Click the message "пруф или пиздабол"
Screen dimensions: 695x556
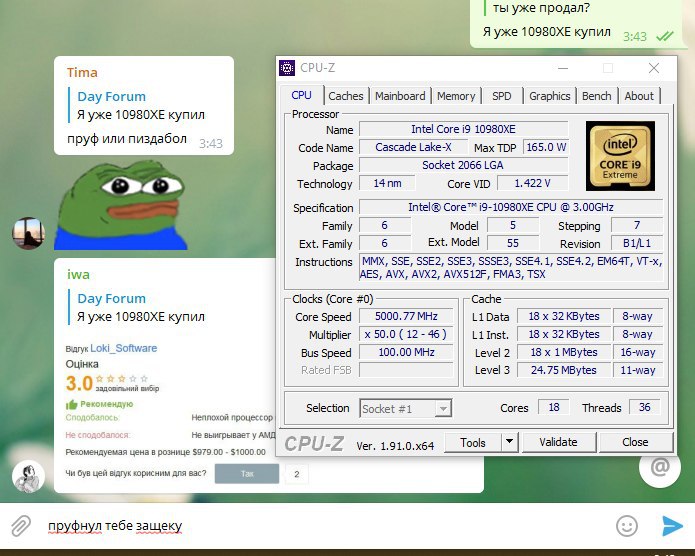point(127,139)
